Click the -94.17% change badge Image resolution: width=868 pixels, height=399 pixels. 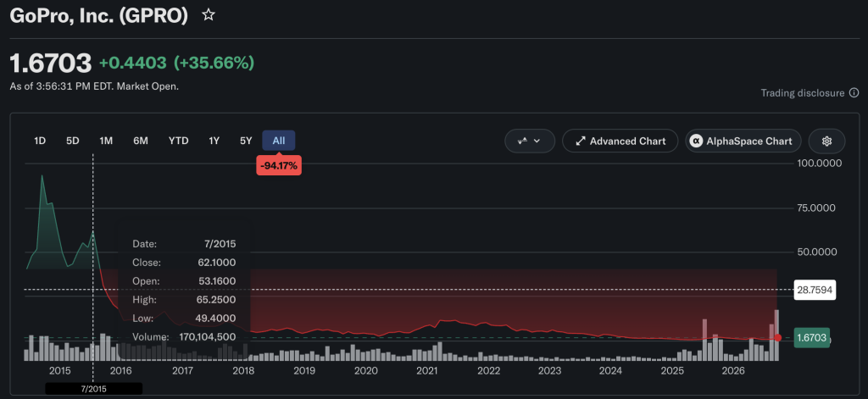[279, 165]
